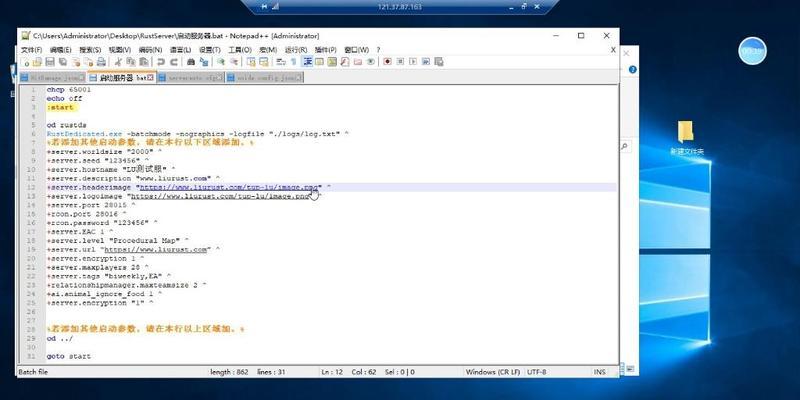Image resolution: width=800 pixels, height=400 pixels.
Task: Cut selection using scissors icon
Action: tap(118, 62)
